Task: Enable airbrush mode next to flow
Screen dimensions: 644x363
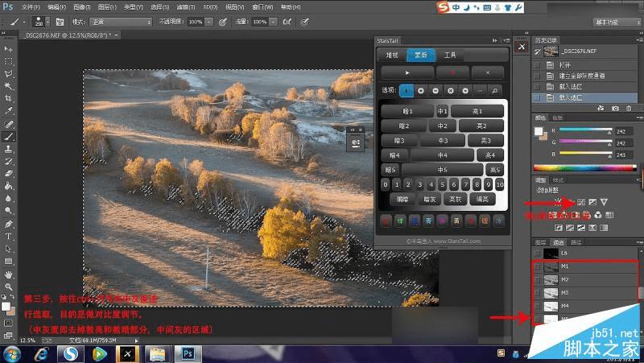Action: pyautogui.click(x=287, y=22)
